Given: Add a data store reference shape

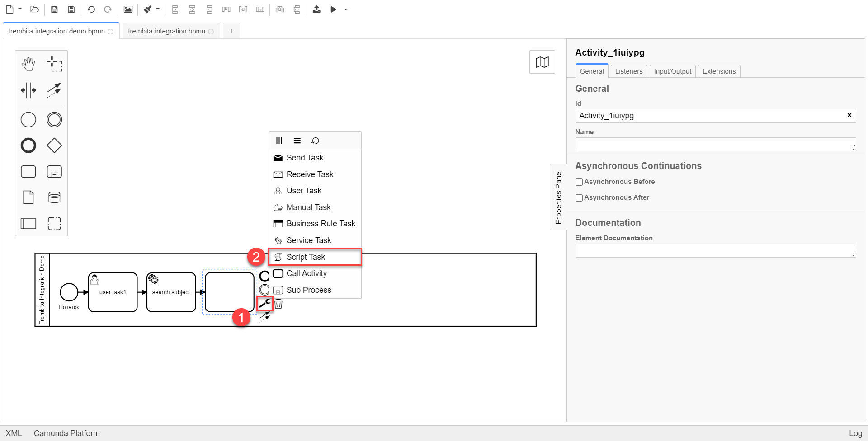Looking at the screenshot, I should (x=54, y=197).
